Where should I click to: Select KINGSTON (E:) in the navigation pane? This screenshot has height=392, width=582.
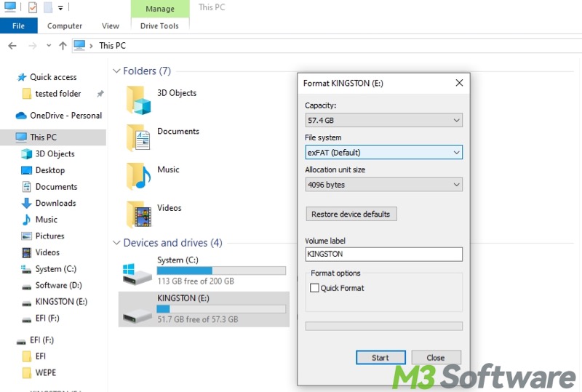[x=61, y=301]
